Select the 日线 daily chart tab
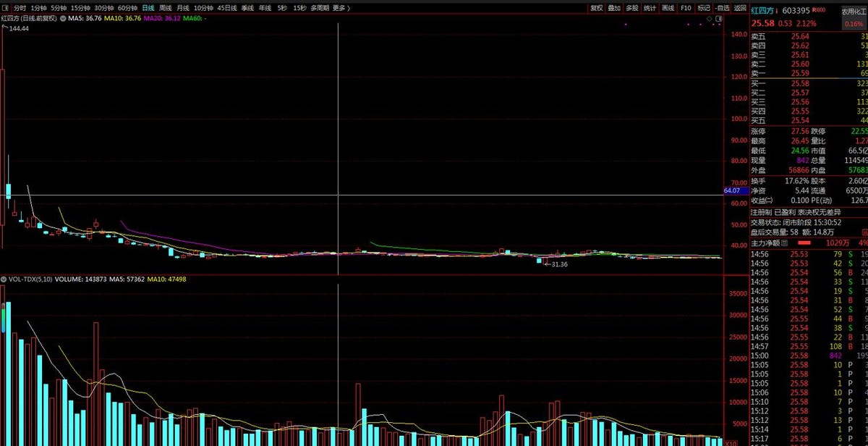Image resolution: width=868 pixels, height=446 pixels. (x=148, y=8)
